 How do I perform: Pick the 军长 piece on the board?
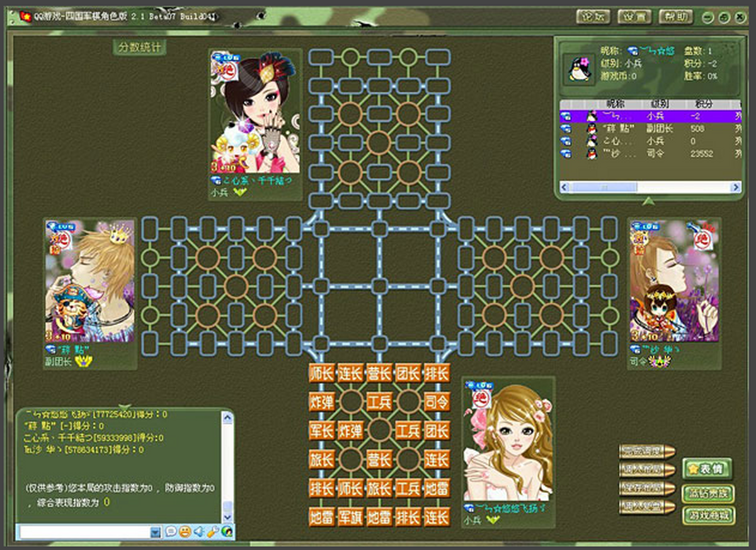coord(321,430)
